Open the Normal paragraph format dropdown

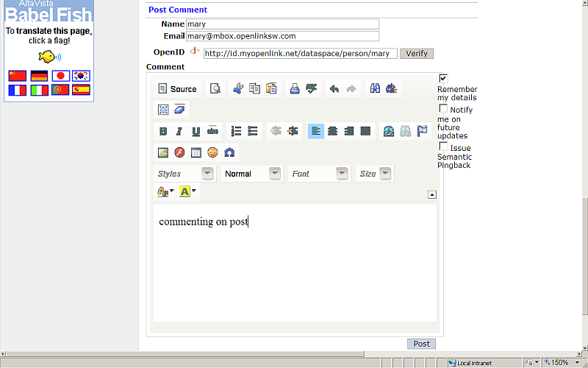point(252,174)
